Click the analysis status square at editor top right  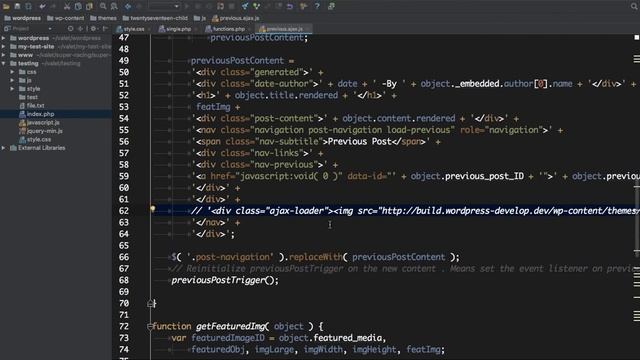coord(636,38)
